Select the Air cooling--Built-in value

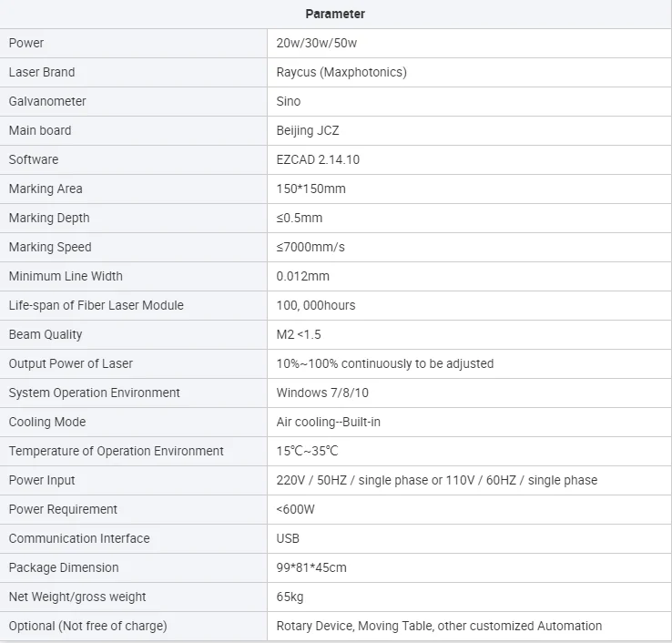(x=329, y=422)
